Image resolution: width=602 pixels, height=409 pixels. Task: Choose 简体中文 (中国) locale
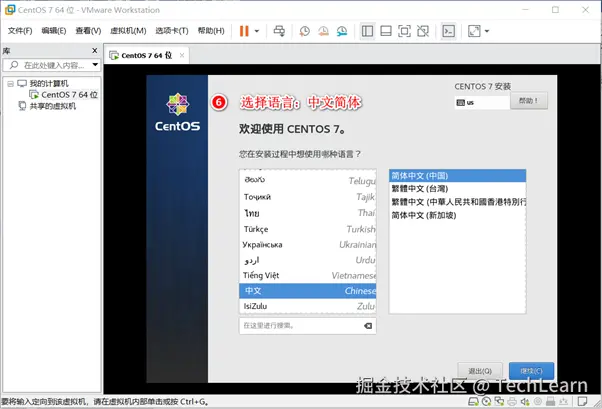tap(457, 176)
